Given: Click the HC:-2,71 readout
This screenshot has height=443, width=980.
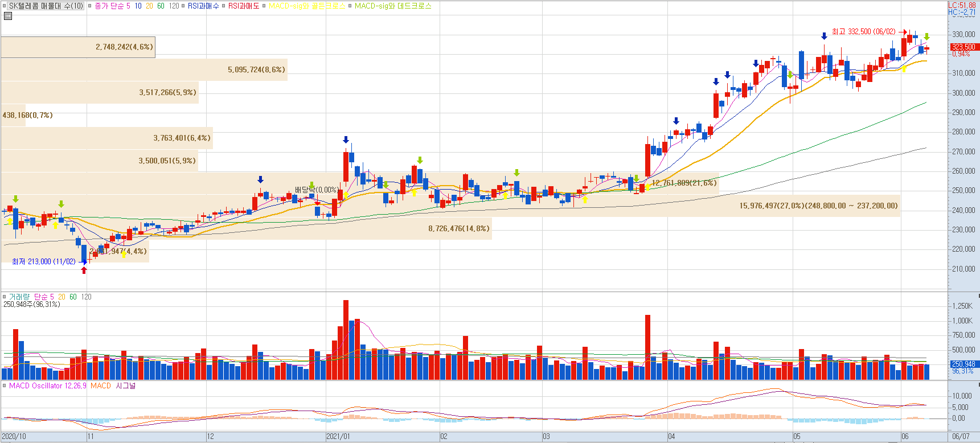Looking at the screenshot, I should (x=962, y=12).
